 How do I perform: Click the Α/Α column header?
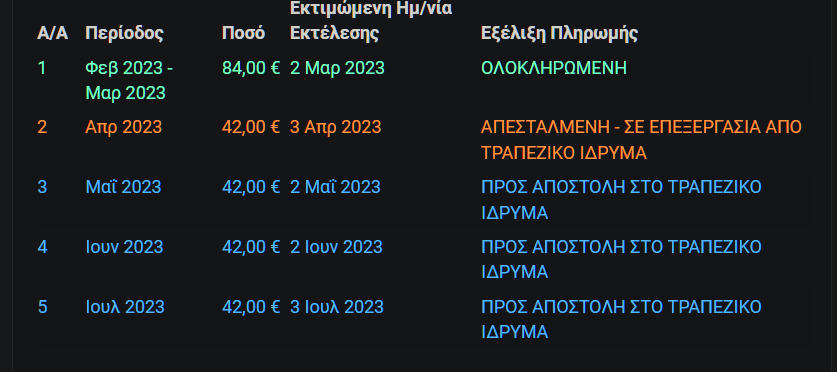[x=52, y=34]
